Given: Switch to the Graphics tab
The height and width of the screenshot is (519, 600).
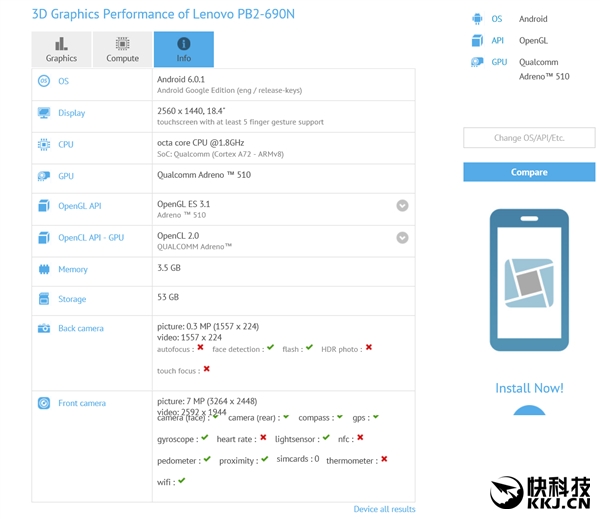Looking at the screenshot, I should [x=61, y=50].
